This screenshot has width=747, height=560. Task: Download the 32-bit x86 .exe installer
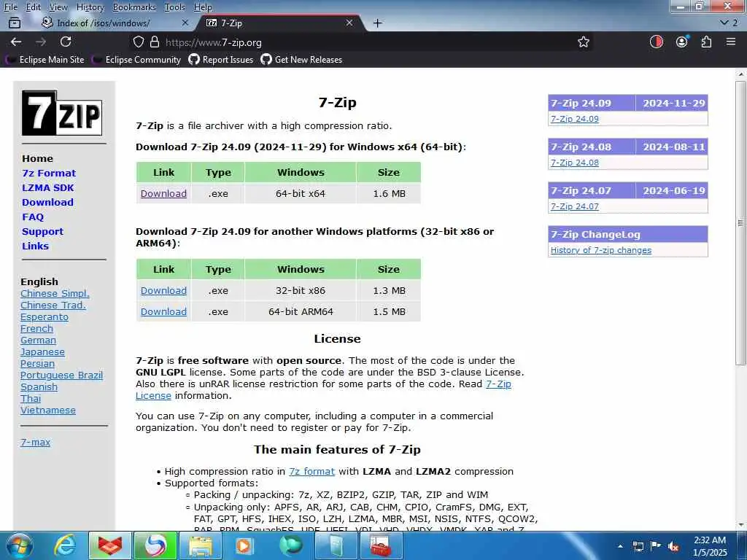(163, 290)
